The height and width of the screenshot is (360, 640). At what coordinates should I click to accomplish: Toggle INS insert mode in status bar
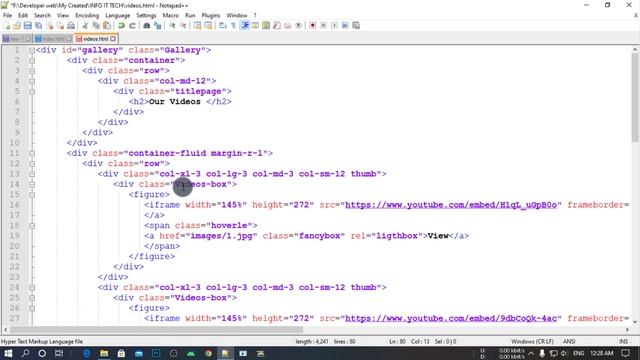coord(623,341)
